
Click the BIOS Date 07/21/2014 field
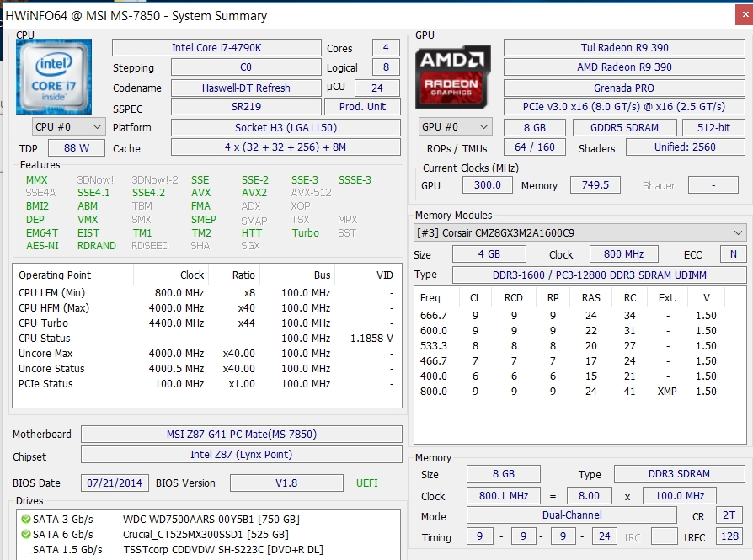(x=115, y=483)
